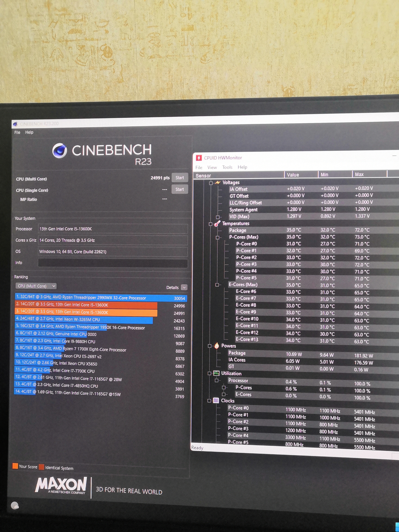Click the Cinebench title bar app icon
Image resolution: width=399 pixels, height=532 pixels.
click(15, 124)
